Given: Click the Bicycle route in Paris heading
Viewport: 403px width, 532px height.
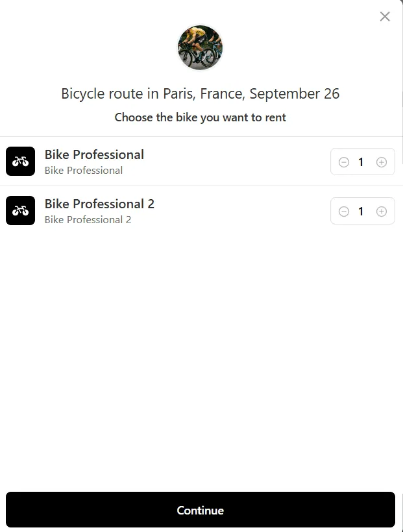Looking at the screenshot, I should coord(201,93).
